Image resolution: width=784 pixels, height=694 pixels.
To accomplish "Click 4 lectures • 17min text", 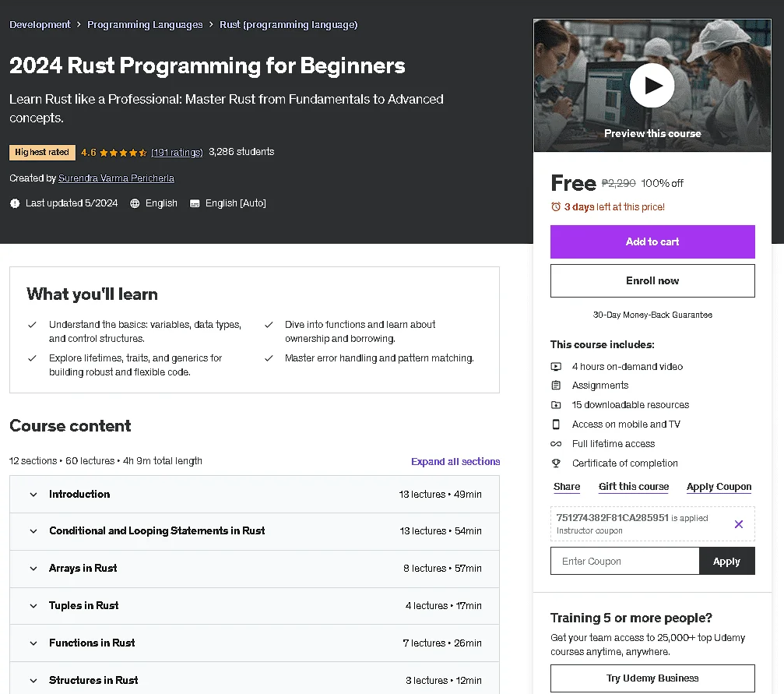I will [444, 605].
